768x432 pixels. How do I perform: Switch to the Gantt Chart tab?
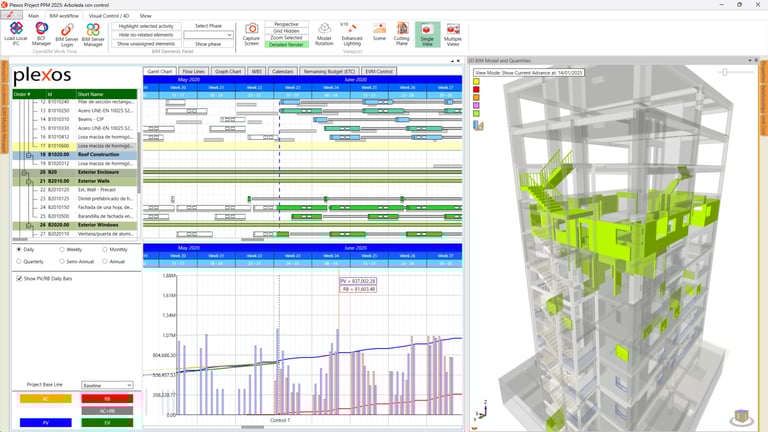click(160, 72)
